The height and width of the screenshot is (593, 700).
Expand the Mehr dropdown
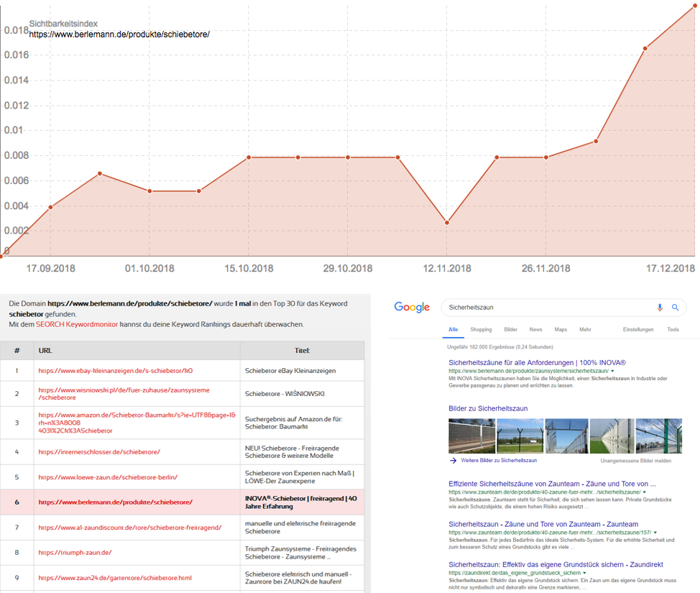[585, 329]
